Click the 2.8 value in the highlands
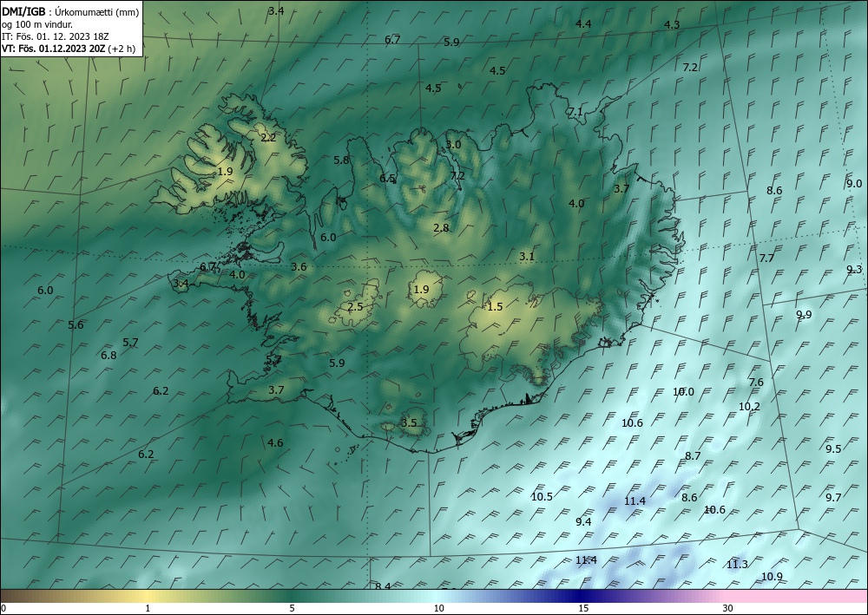Screen dimensions: 868x615 (x=441, y=227)
